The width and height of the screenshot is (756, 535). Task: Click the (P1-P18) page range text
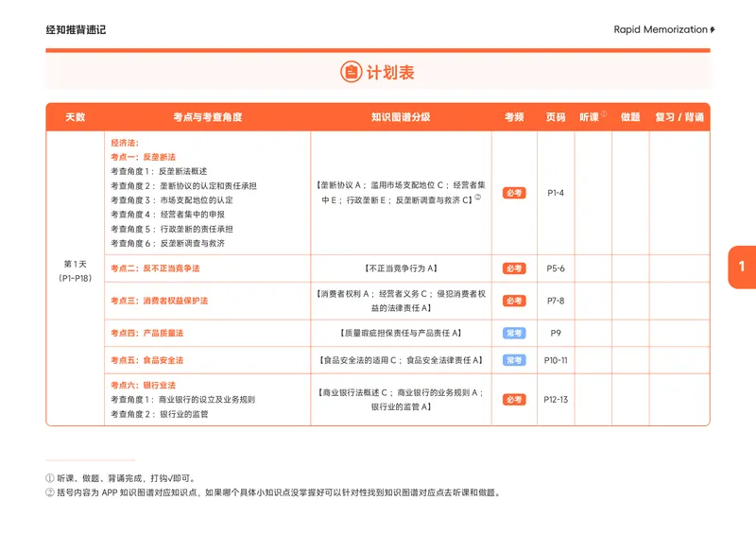76,278
